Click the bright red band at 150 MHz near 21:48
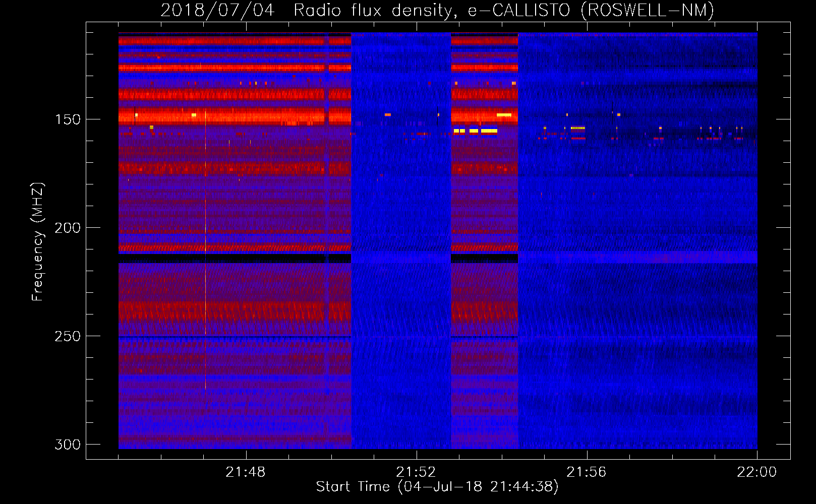 [246, 117]
